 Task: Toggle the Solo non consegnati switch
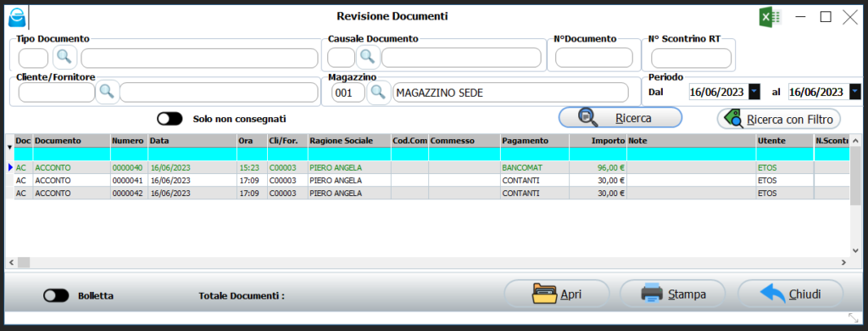[170, 119]
